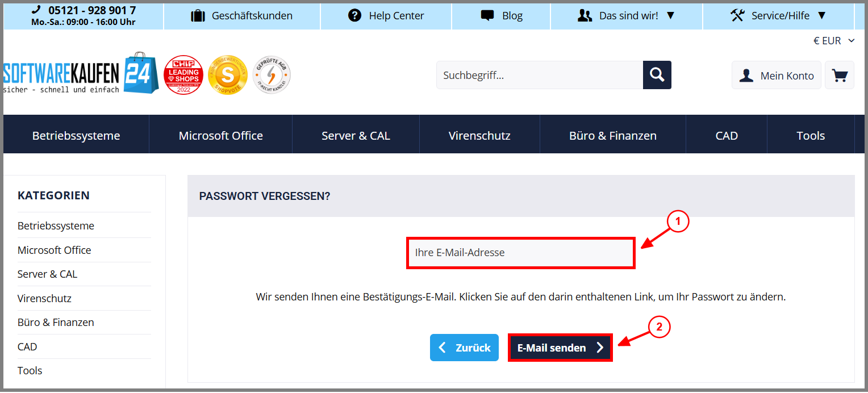
Task: Click the phone number 05121 - 928 901 7
Action: pos(92,10)
